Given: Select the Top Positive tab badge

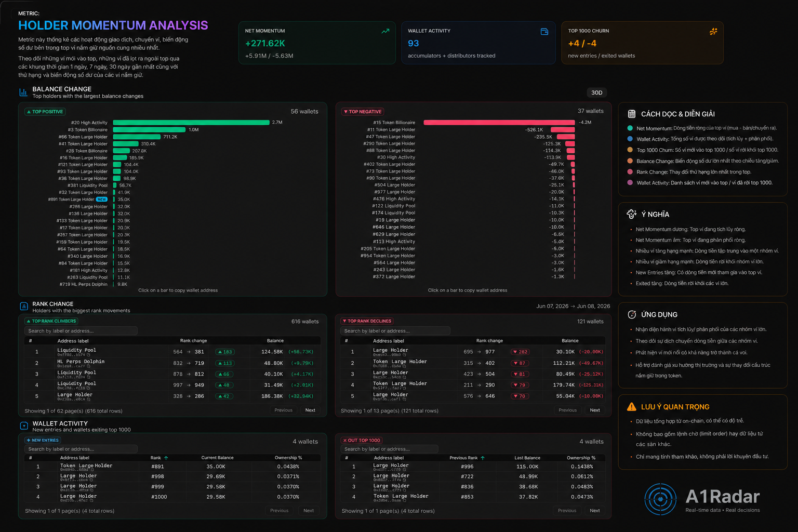Looking at the screenshot, I should coord(45,112).
